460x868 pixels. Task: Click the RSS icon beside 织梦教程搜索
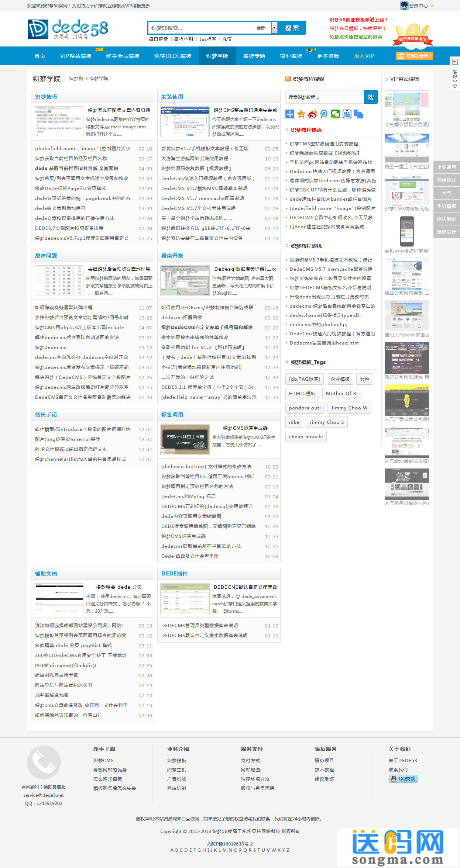point(288,79)
